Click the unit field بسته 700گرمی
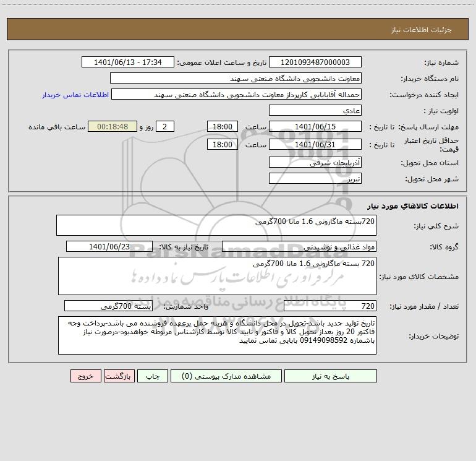The height and width of the screenshot is (461, 476). coord(108,306)
